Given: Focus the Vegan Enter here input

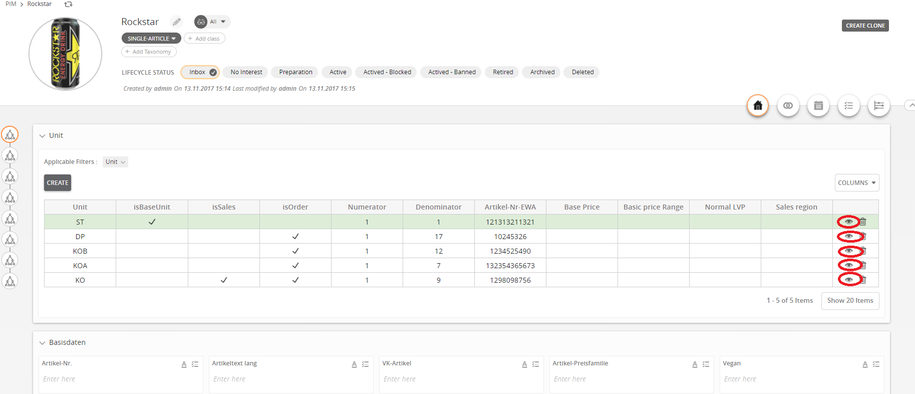Looking at the screenshot, I should click(x=802, y=379).
